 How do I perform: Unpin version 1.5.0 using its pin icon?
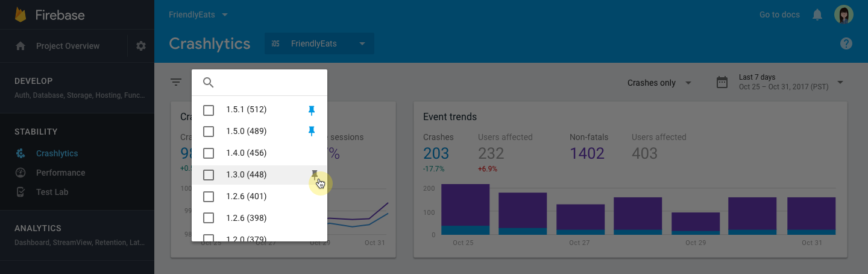tap(312, 131)
